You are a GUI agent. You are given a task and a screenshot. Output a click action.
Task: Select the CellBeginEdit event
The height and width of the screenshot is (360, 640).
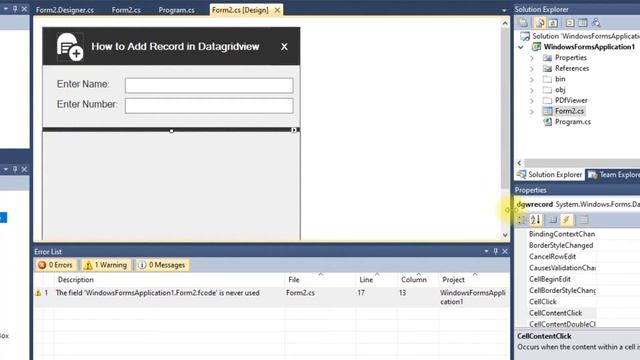549,279
